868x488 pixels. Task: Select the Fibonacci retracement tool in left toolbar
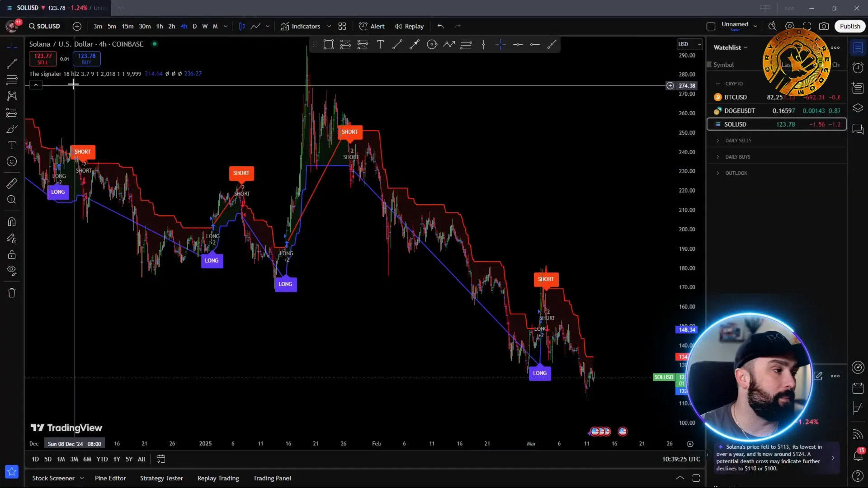point(12,80)
